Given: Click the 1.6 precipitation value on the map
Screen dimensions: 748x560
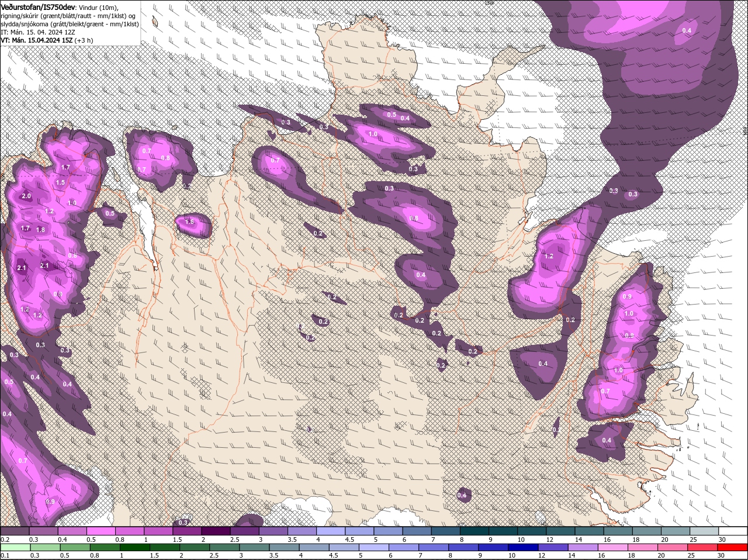Looking at the screenshot, I should click(x=189, y=222).
